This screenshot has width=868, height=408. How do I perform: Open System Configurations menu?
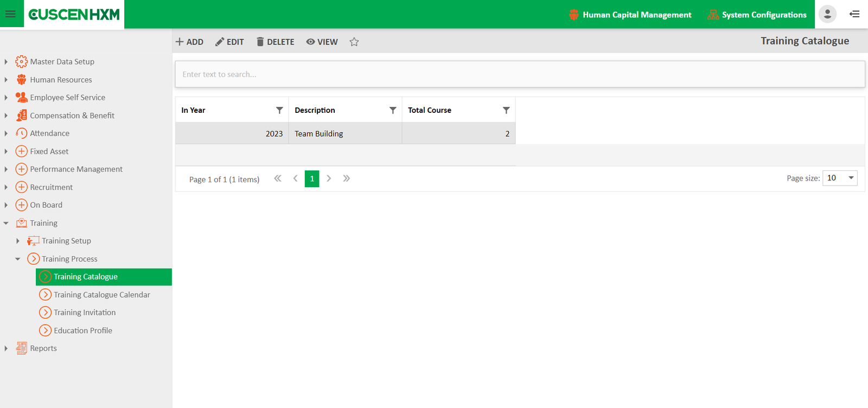(757, 15)
